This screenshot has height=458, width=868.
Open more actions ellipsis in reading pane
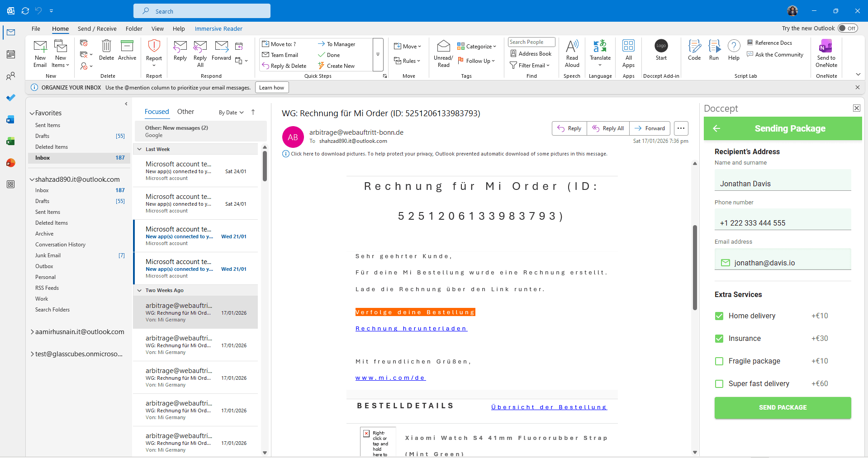pyautogui.click(x=681, y=128)
